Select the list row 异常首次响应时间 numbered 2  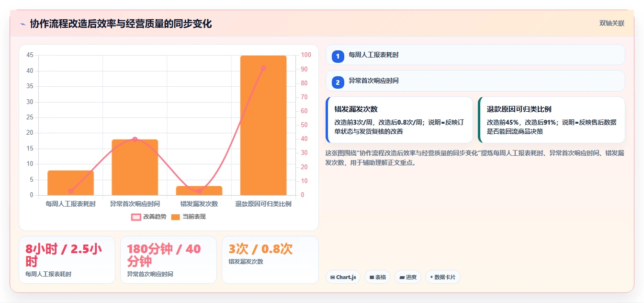point(475,81)
